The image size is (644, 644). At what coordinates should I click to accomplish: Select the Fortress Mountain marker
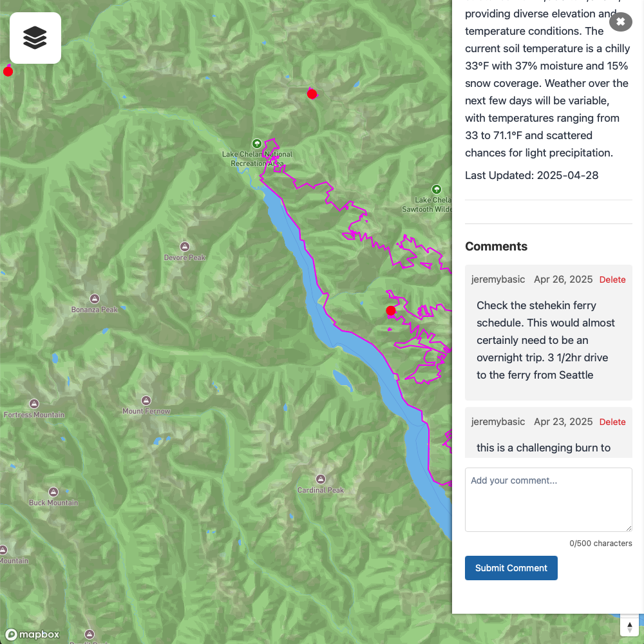[x=34, y=404]
